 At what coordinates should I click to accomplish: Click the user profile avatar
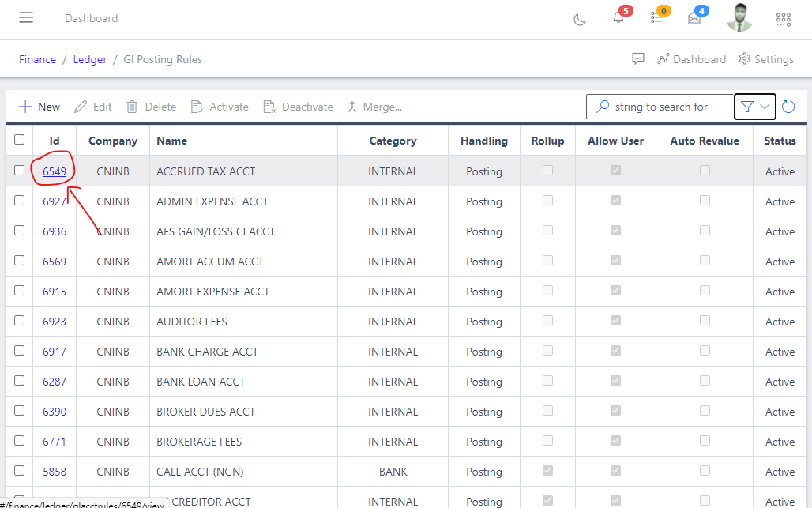(x=739, y=18)
